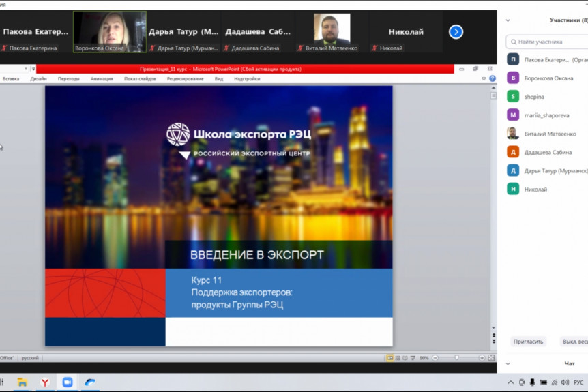The image size is (588, 392).
Task: Open PowerPoint Help question mark icon
Action: tap(493, 78)
